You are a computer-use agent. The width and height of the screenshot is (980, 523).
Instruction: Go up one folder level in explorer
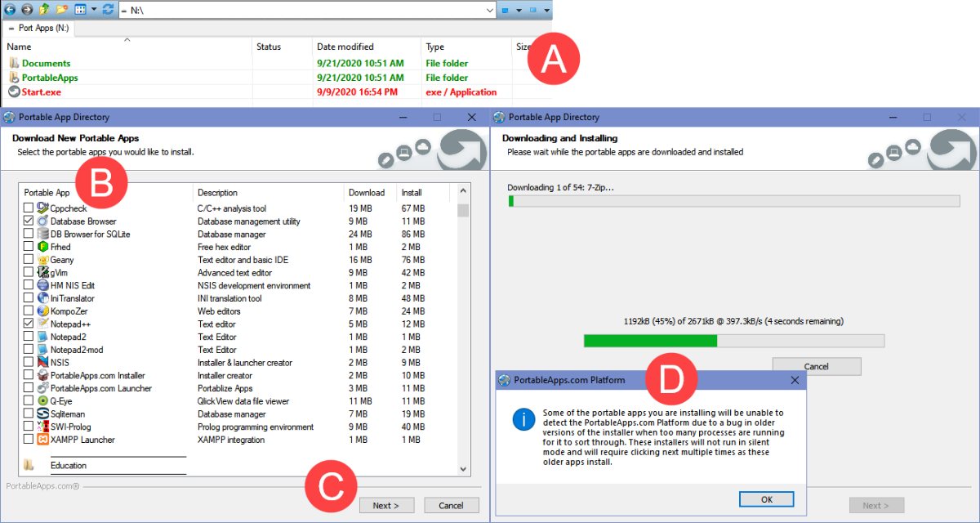(x=44, y=10)
